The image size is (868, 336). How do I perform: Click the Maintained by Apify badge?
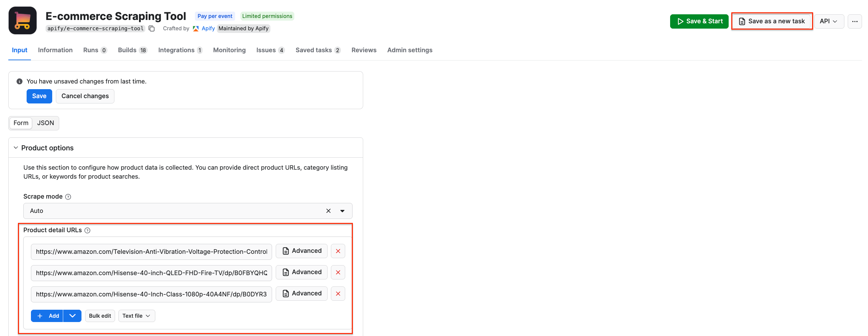coord(244,29)
